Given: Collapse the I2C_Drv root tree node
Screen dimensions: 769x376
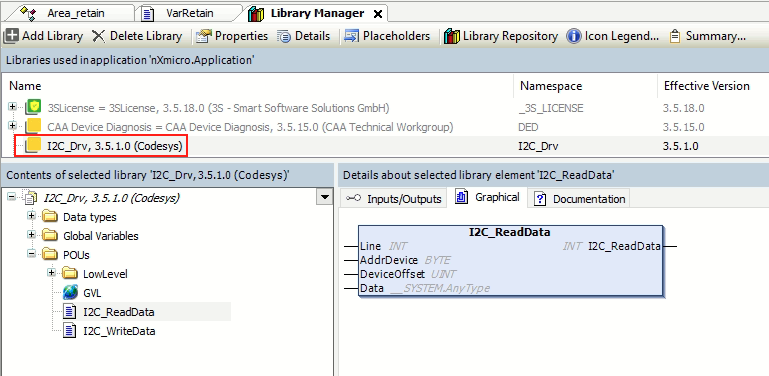Looking at the screenshot, I should [12, 198].
